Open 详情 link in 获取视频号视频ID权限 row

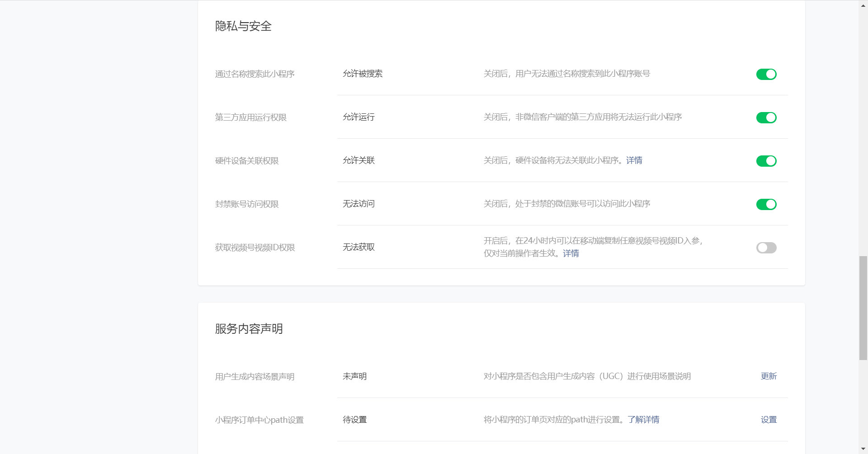[571, 253]
